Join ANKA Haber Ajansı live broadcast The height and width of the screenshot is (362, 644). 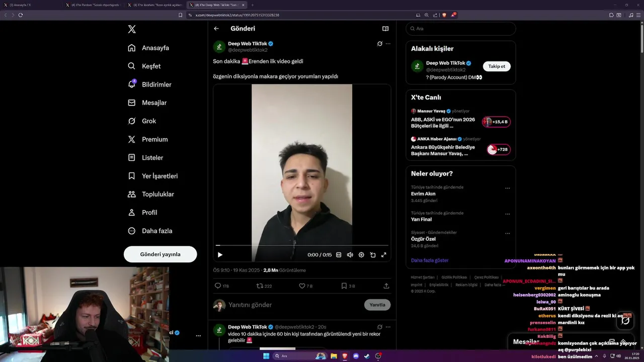498,149
